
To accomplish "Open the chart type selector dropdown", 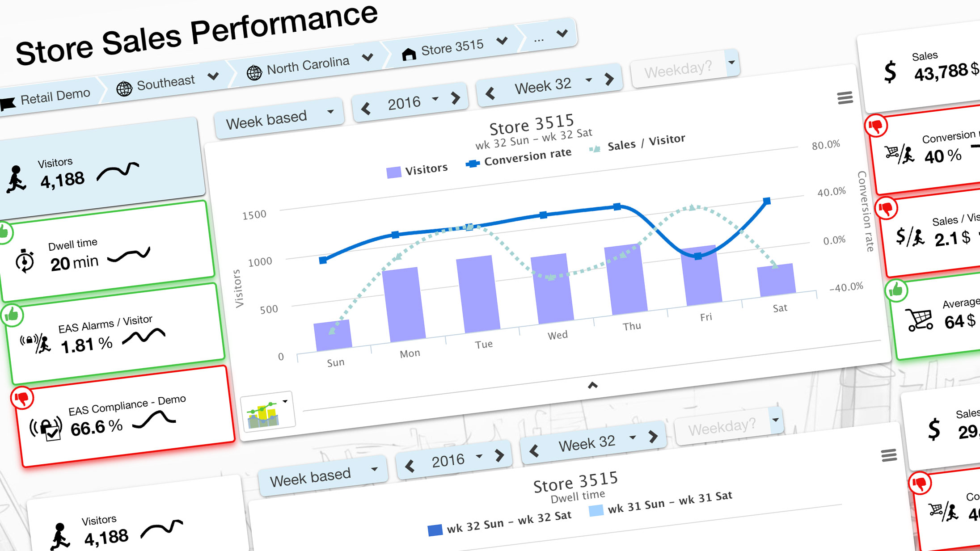I will [x=267, y=411].
